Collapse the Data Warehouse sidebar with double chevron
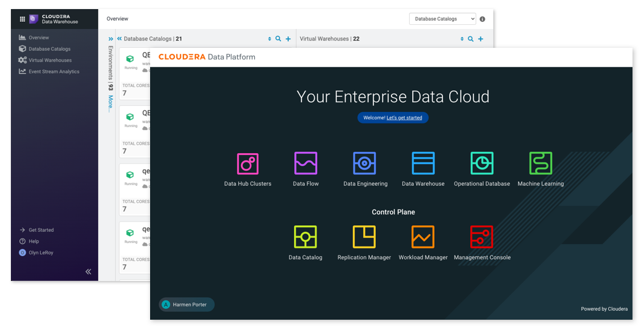Image resolution: width=644 pixels, height=330 pixels. click(88, 271)
